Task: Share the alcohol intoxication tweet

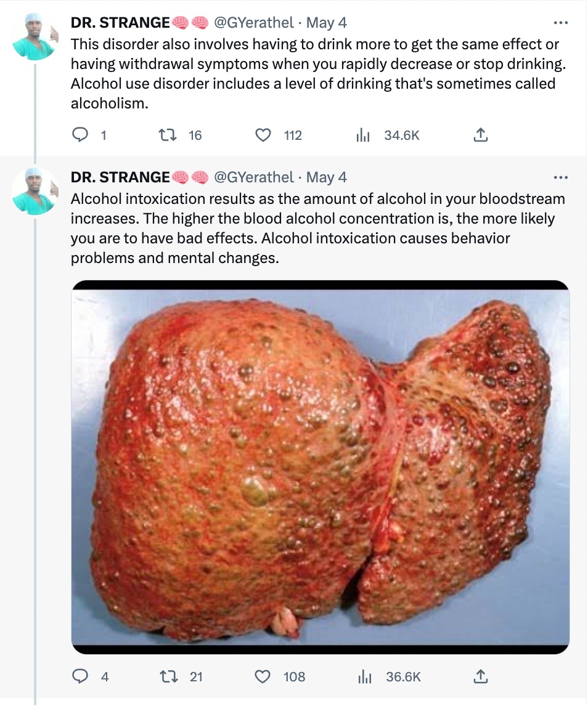Action: coord(481,676)
